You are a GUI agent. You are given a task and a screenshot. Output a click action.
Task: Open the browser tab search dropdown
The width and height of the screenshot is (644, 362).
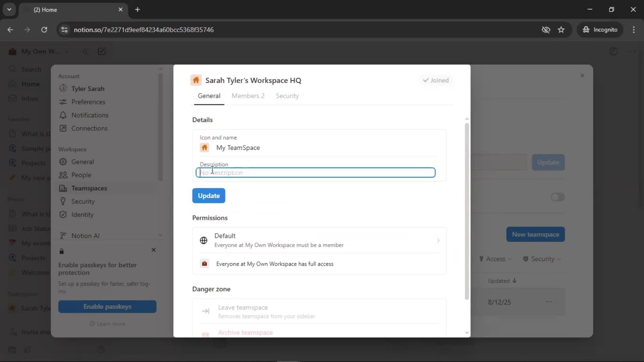(9, 9)
